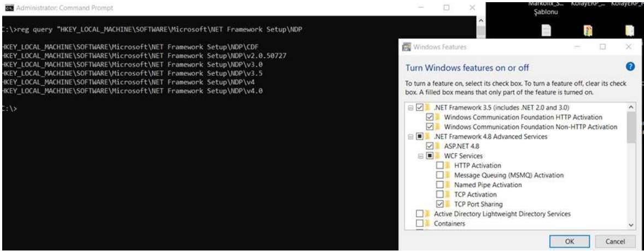Select 'Containers' feature label
The width and height of the screenshot is (644, 251).
[450, 224]
